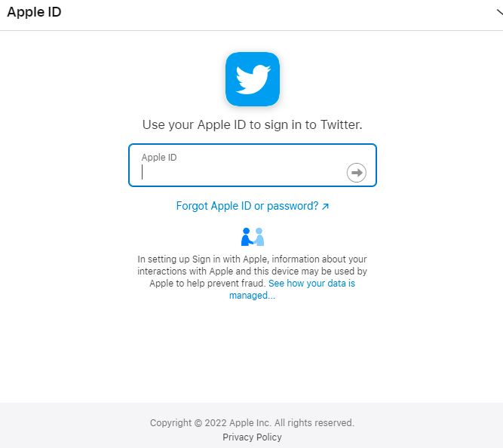Focus the Apple ID input field

253,165
